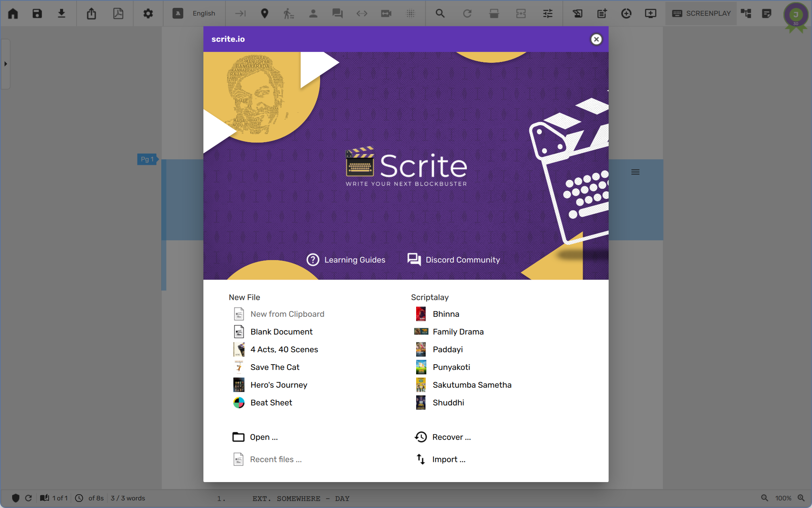The image size is (812, 508).
Task: Click the scene location pin icon
Action: (x=265, y=13)
